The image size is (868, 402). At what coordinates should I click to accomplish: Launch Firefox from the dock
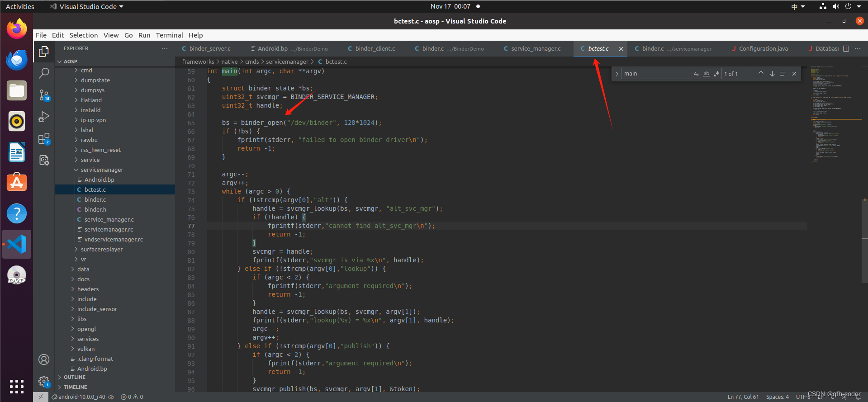(17, 29)
